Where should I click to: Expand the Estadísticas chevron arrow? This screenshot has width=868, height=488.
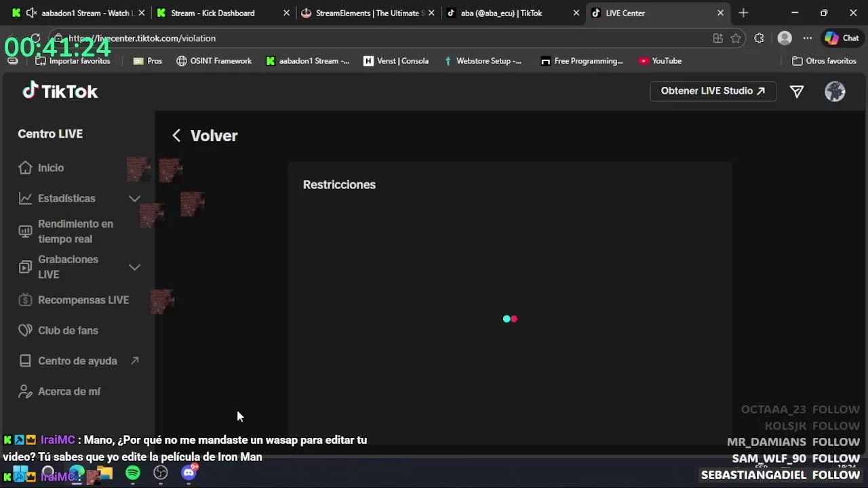pos(134,199)
